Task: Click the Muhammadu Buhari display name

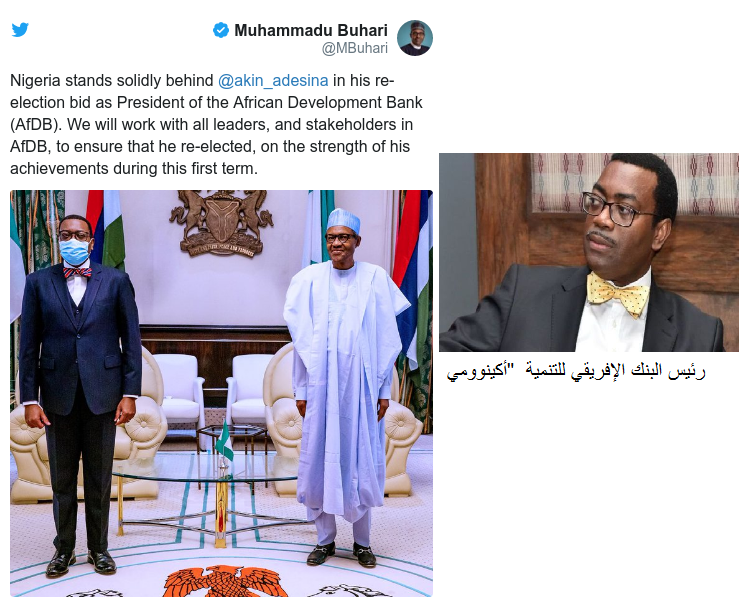Action: click(310, 30)
